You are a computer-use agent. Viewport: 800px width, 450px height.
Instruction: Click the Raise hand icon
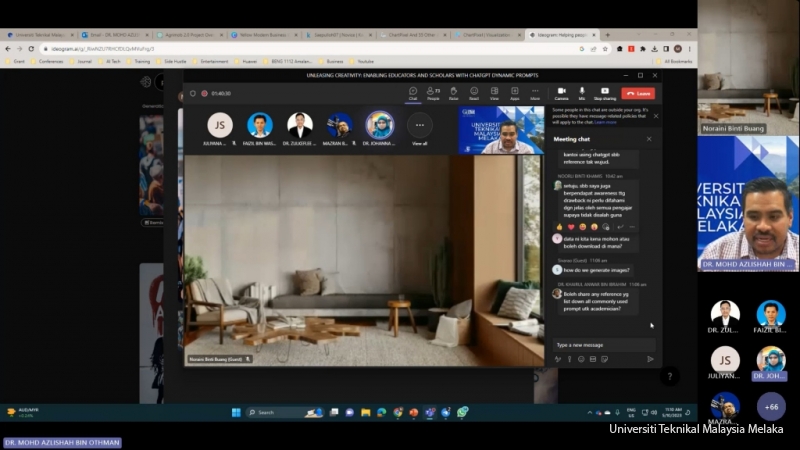(x=453, y=92)
